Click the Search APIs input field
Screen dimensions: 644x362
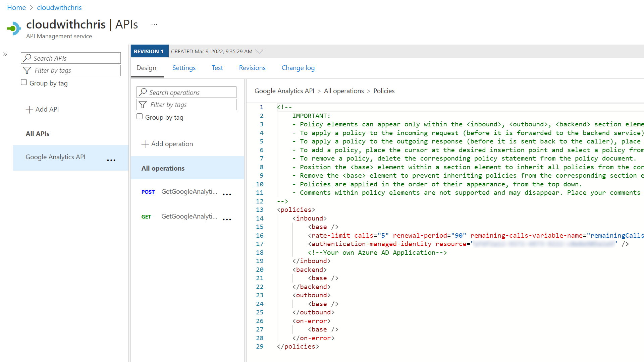tap(71, 58)
